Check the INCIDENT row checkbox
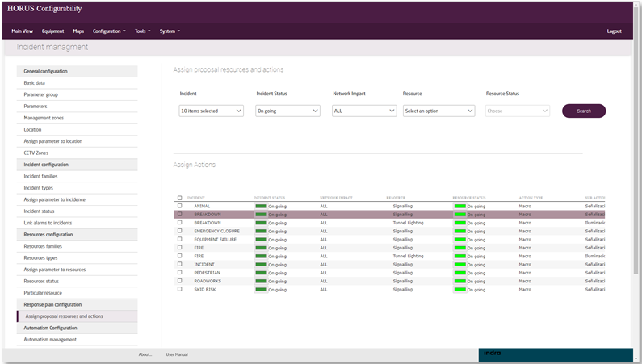This screenshot has width=642, height=364. (x=180, y=264)
